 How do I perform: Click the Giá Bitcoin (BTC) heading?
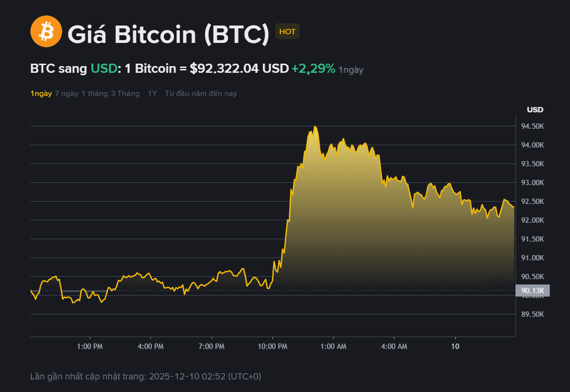pos(168,34)
